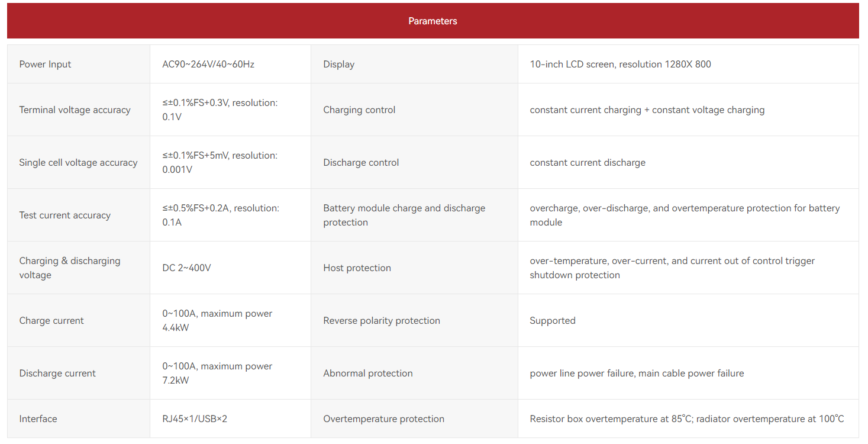Click the AC90~264V/40~60Hz value
The height and width of the screenshot is (444, 868).
(208, 64)
